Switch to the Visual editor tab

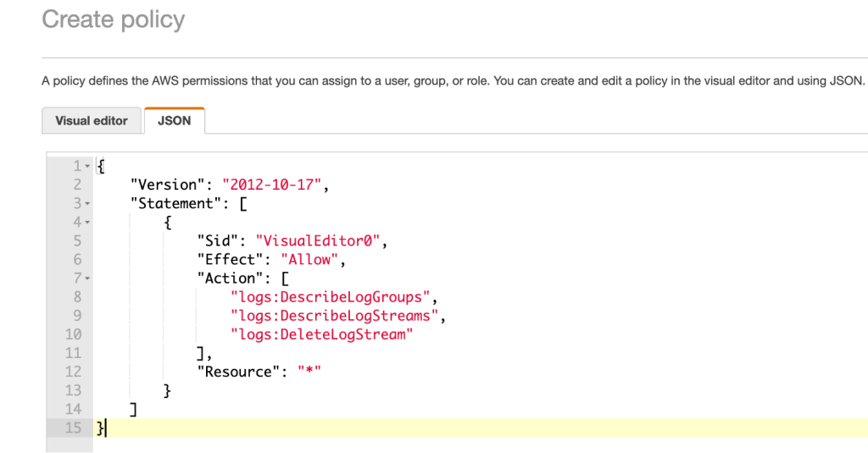[92, 120]
